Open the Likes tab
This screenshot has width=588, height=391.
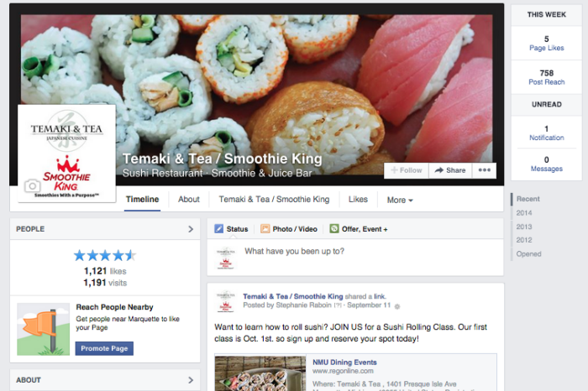tap(358, 199)
